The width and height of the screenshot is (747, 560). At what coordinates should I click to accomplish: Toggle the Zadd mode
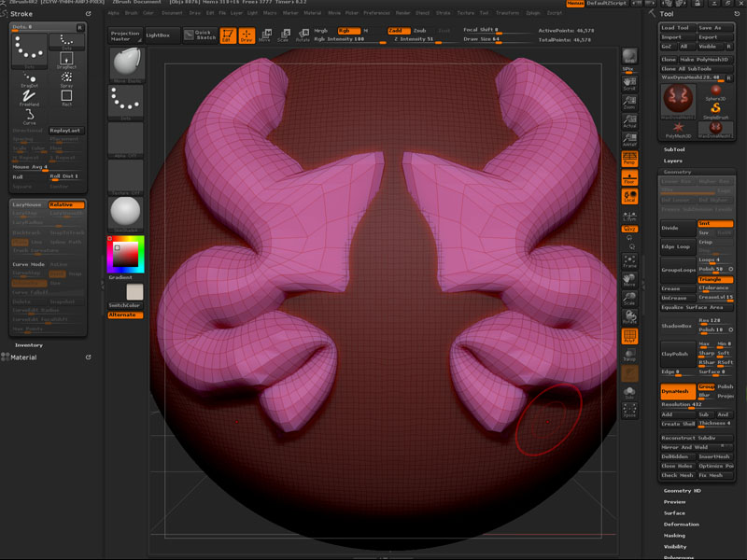[399, 31]
